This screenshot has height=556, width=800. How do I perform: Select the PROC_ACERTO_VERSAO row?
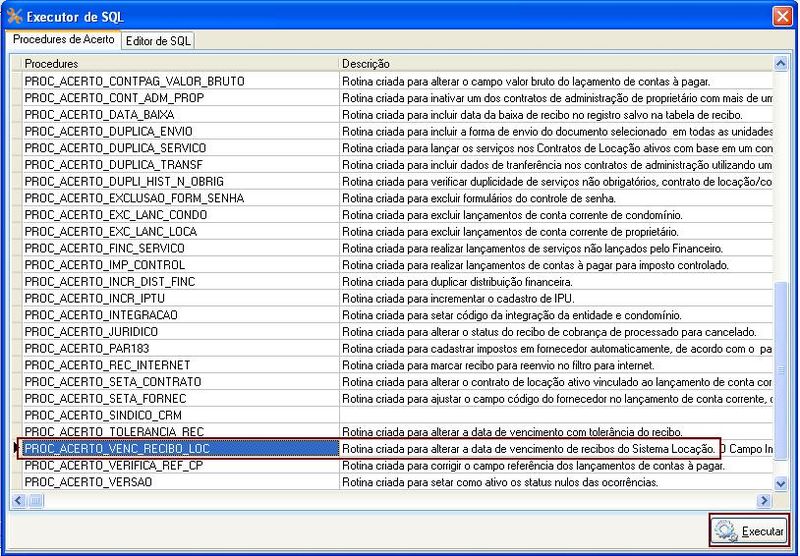point(180,482)
